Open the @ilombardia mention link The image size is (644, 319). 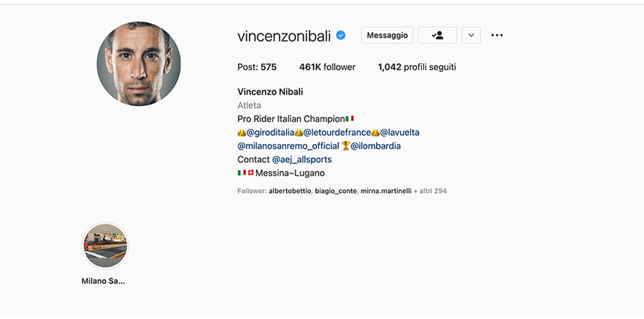click(375, 146)
